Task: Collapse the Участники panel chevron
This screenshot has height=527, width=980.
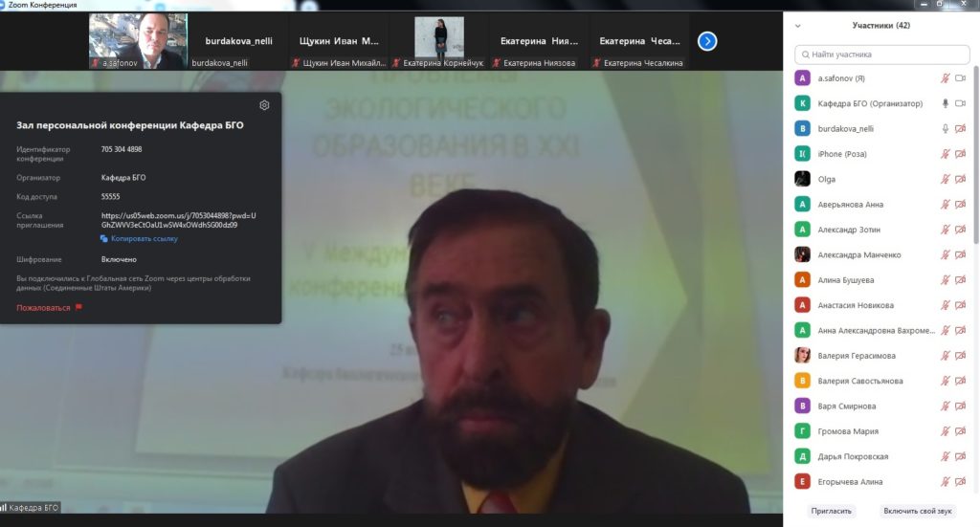Action: pyautogui.click(x=797, y=26)
